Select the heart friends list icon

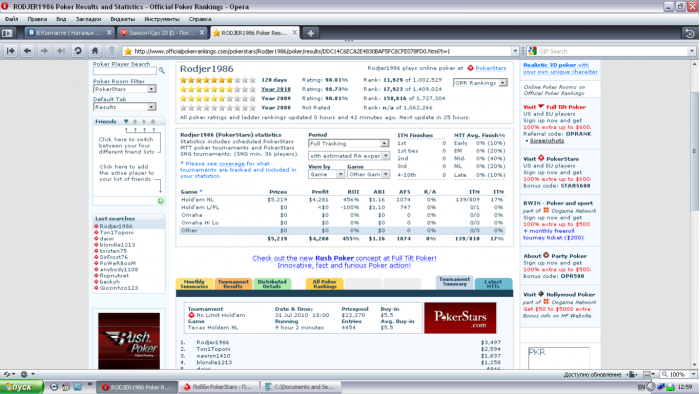pos(126,121)
